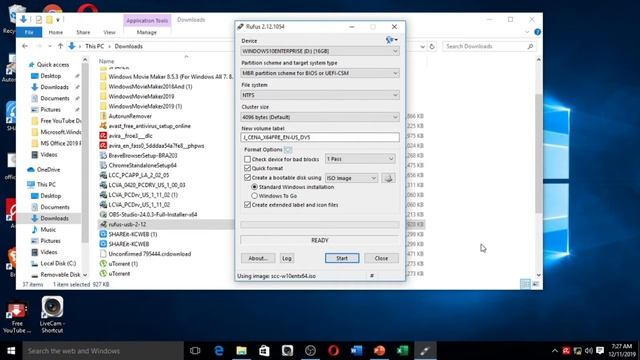Open the File tab in Explorer
The image size is (640, 360).
(x=29, y=32)
